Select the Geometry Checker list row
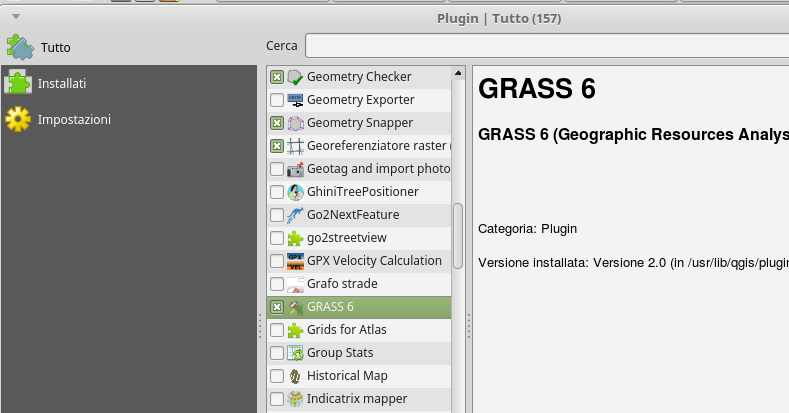Screen dimensions: 789x413 point(359,77)
